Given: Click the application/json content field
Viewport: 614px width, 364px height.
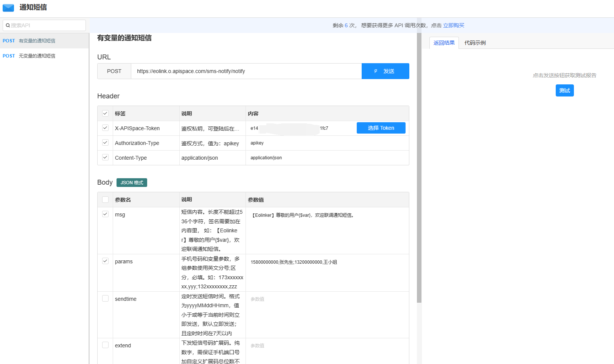Looking at the screenshot, I should (327, 158).
